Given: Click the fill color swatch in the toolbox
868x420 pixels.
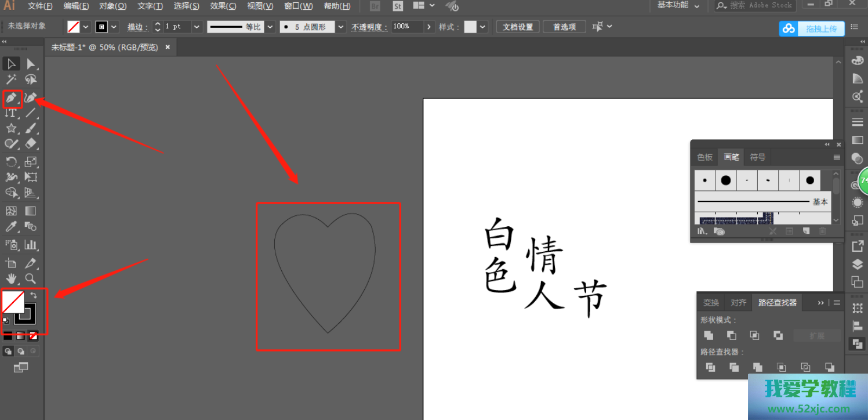Looking at the screenshot, I should [12, 302].
